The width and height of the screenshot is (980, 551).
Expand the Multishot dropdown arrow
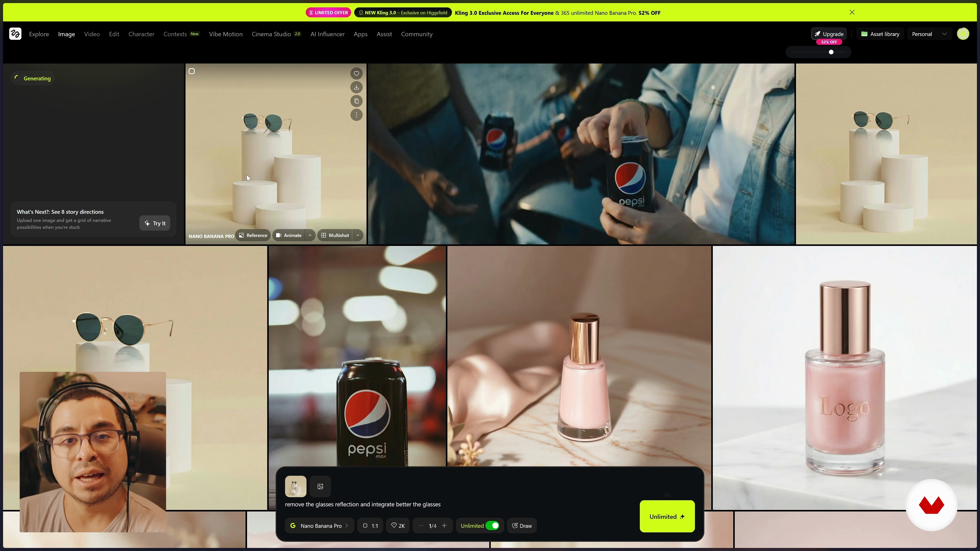(x=358, y=235)
